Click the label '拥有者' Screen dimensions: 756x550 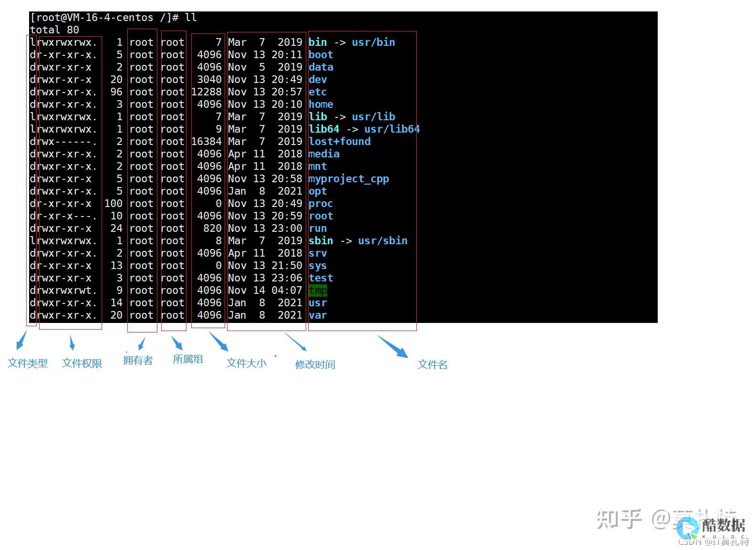coord(138,361)
